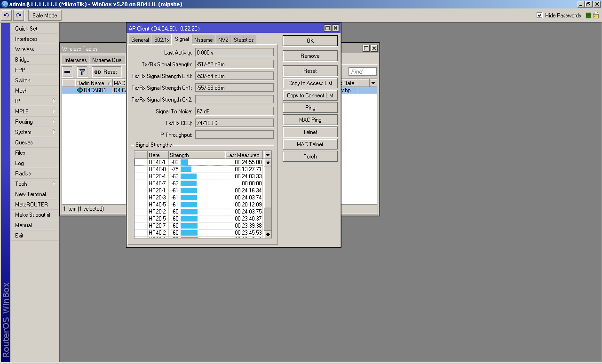Image resolution: width=602 pixels, height=364 pixels.
Task: Close the AP Client dialog
Action: point(335,28)
